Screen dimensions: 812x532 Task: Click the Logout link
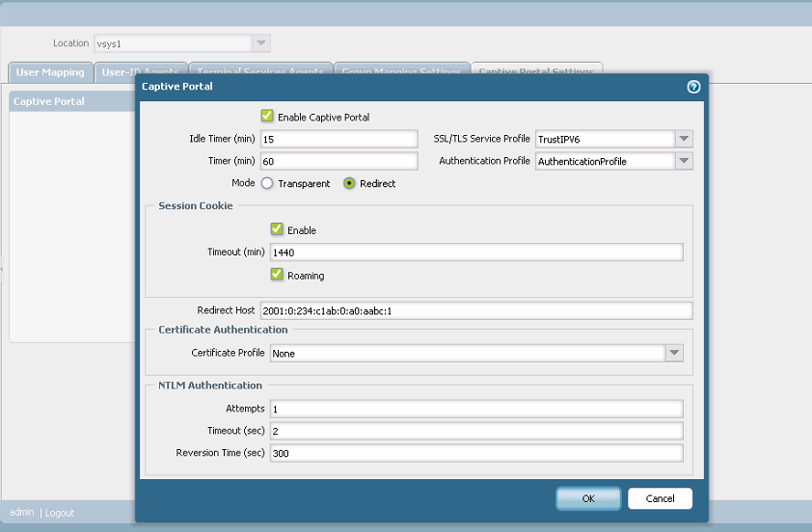[59, 513]
